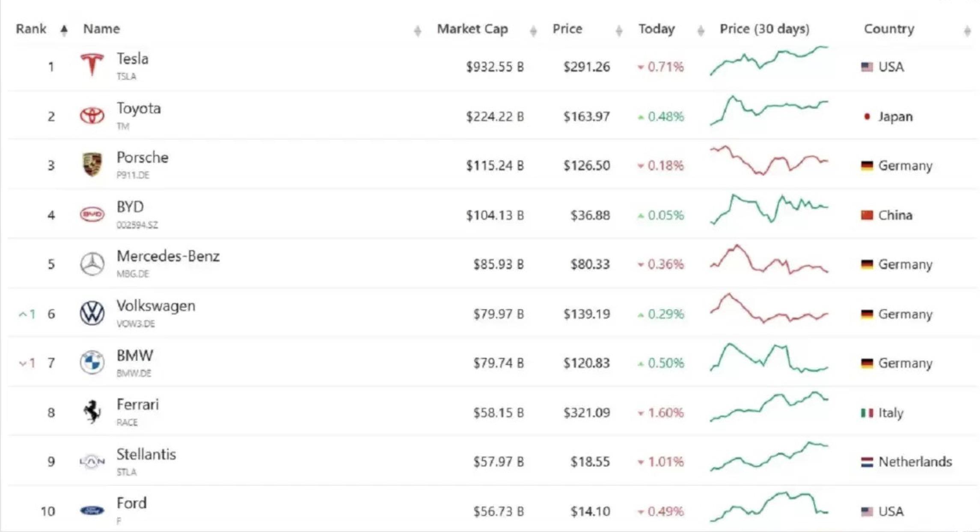Image resolution: width=980 pixels, height=532 pixels.
Task: Click the $932.55 B market cap value
Action: click(x=495, y=67)
